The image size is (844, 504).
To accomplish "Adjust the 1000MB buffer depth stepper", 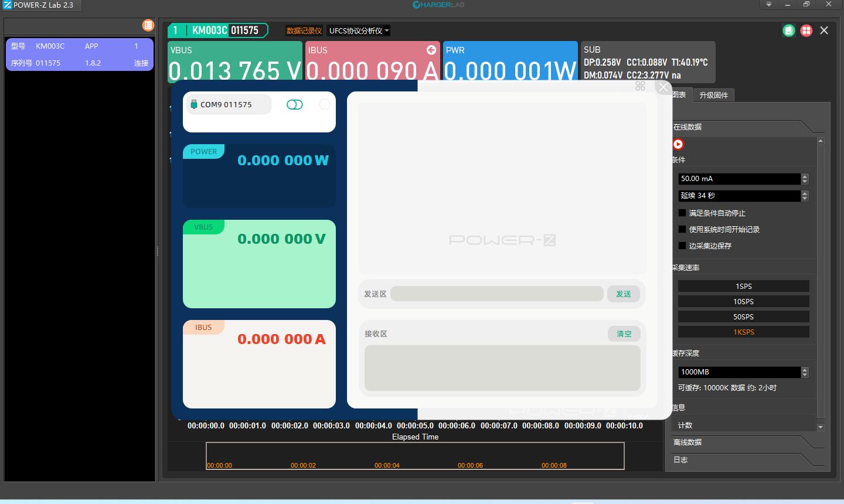I will pos(805,372).
